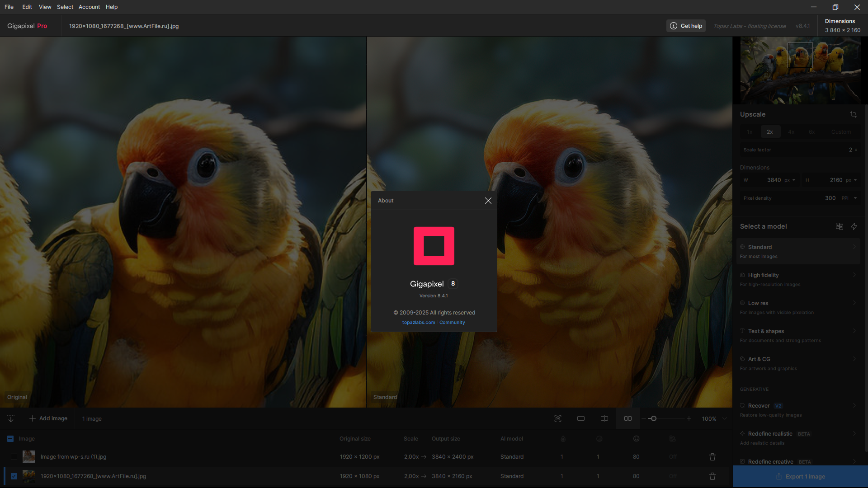Open the Pixel density PPI unit dropdown

[849, 198]
